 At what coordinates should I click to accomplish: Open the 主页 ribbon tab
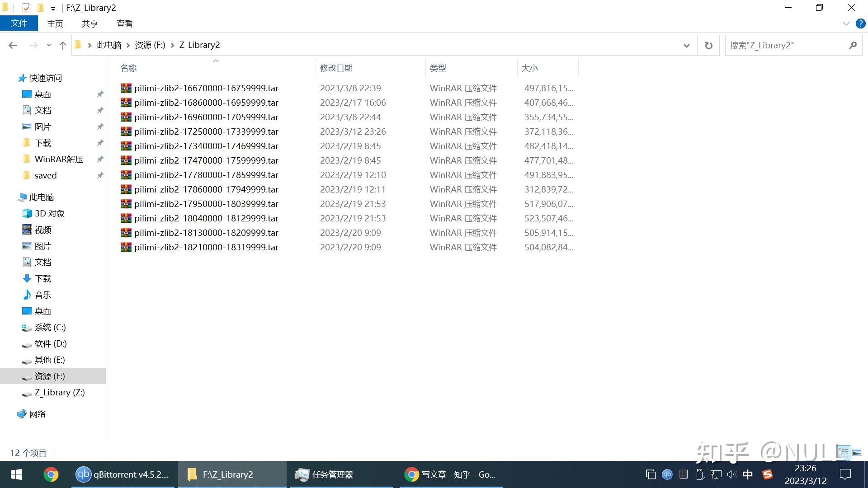click(x=55, y=23)
